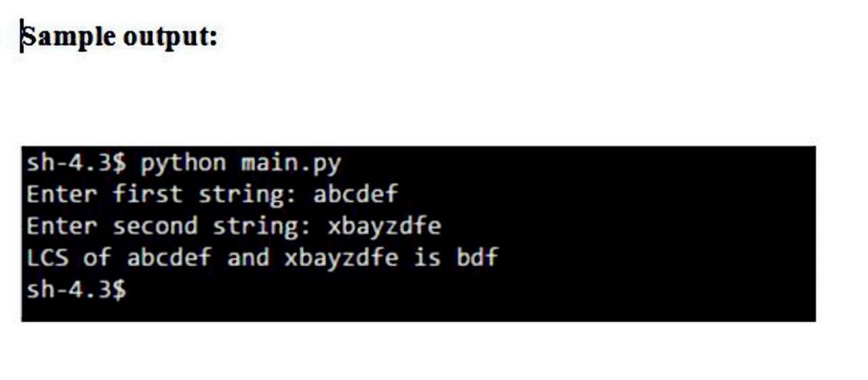Click the word is before bdf
This screenshot has width=868, height=380.
[427, 257]
